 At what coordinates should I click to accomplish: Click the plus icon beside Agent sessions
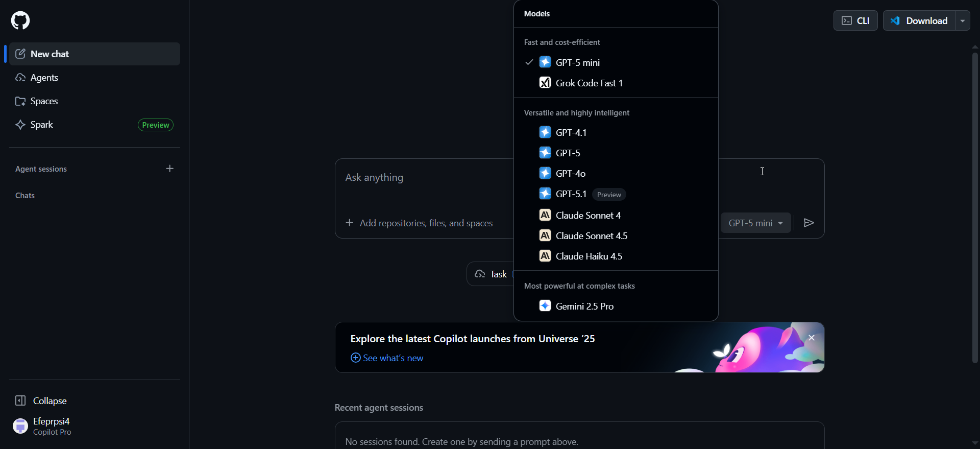[x=170, y=169]
